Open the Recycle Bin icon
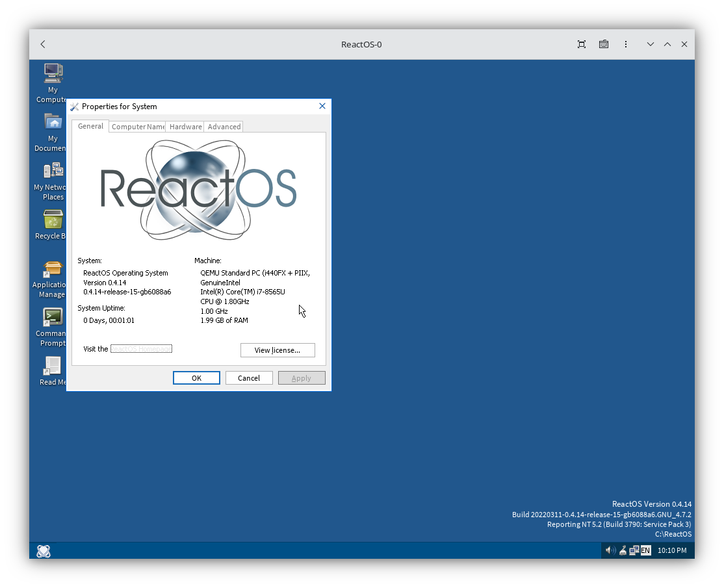724x588 pixels. (53, 225)
